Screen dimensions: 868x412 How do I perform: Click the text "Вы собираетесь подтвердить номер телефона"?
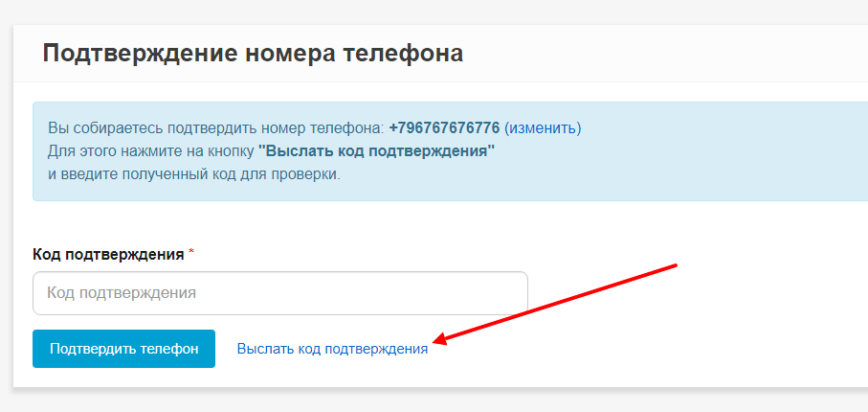pos(216,128)
